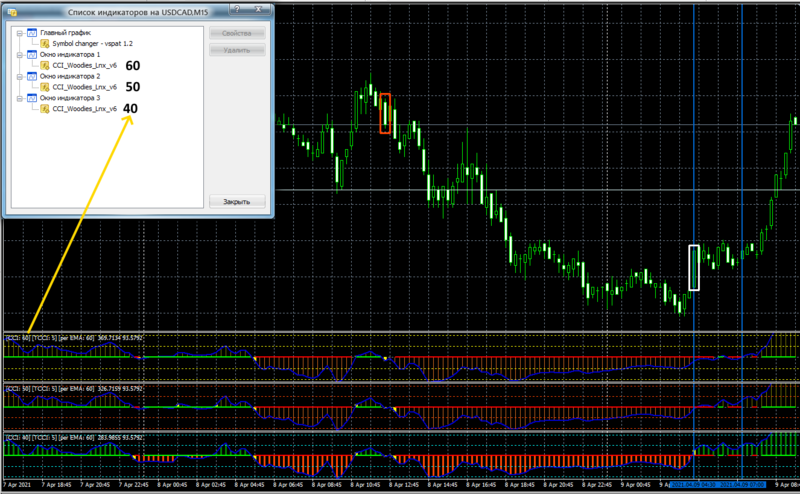Viewport: 800px width, 494px height.
Task: Click the 7 Apr 2021 label on the time axis
Action: tap(17, 485)
